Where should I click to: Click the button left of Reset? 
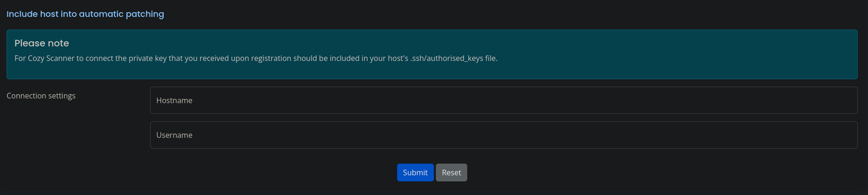[415, 172]
